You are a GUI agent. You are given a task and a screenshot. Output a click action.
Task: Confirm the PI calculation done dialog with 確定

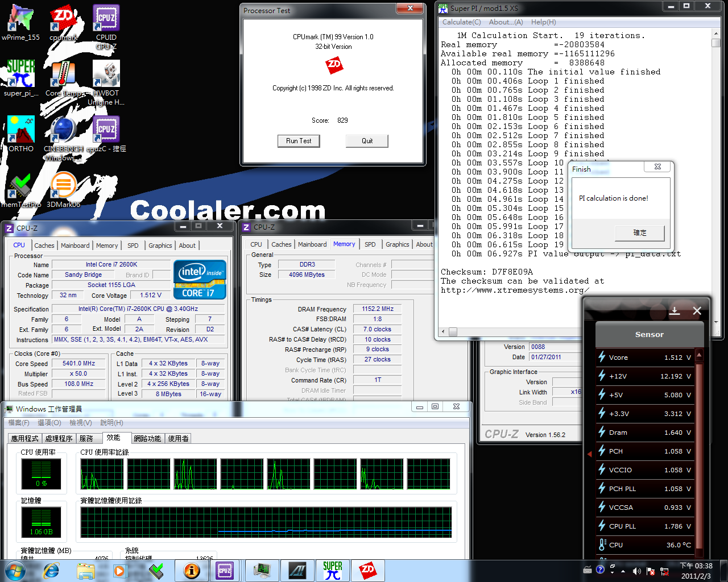tap(640, 232)
